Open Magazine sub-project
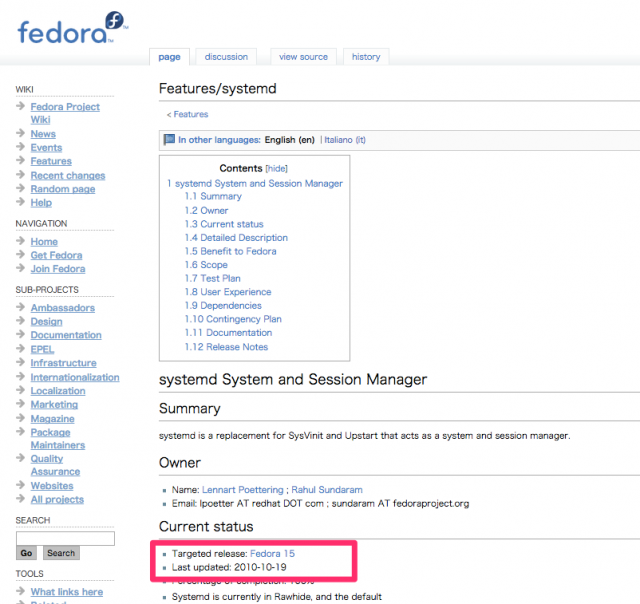Screen dimensions: 640x604 coord(53,419)
